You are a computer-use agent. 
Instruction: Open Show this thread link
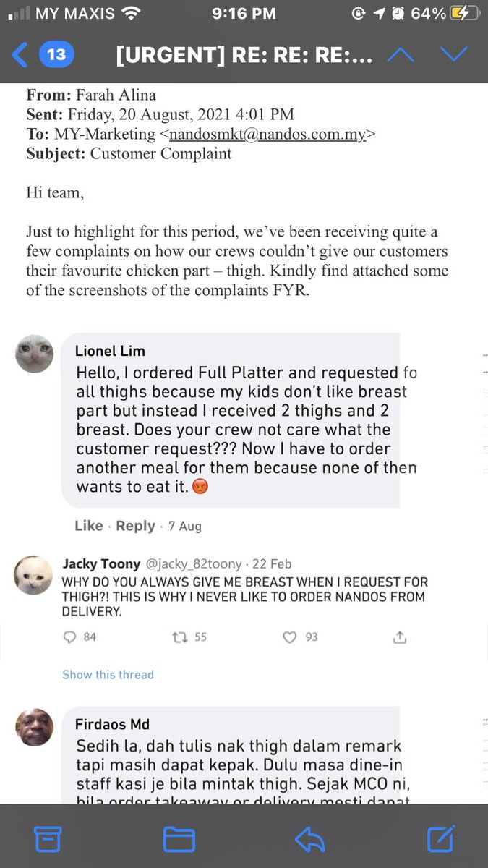click(108, 674)
